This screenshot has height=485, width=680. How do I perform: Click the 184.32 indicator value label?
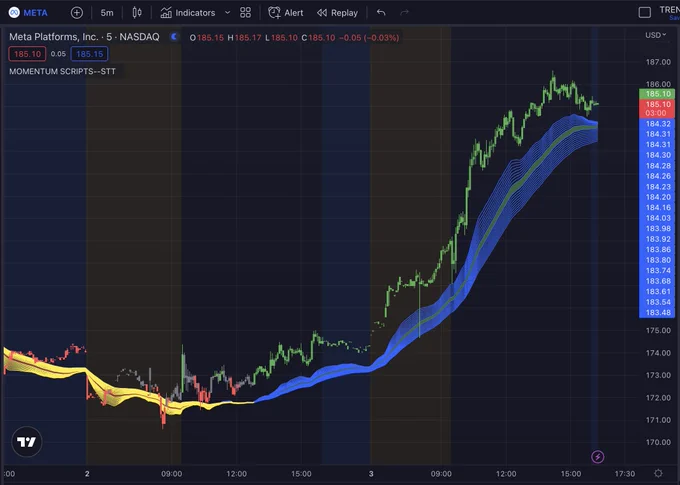(x=657, y=124)
